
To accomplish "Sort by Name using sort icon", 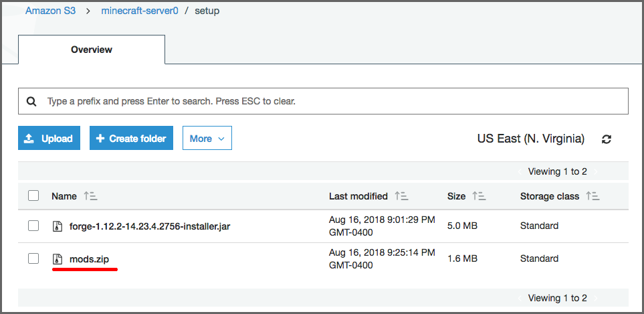I will [x=90, y=196].
